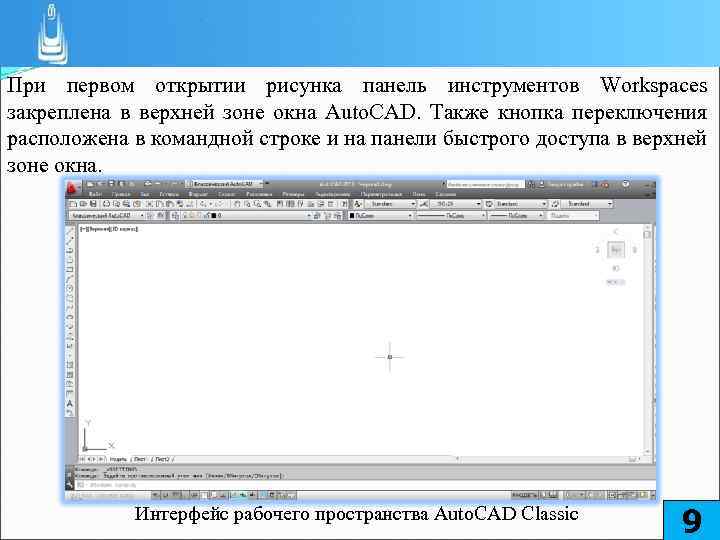Click the New drawing icon in Standard toolbar
Image resolution: width=720 pixels, height=540 pixels.
[72, 204]
